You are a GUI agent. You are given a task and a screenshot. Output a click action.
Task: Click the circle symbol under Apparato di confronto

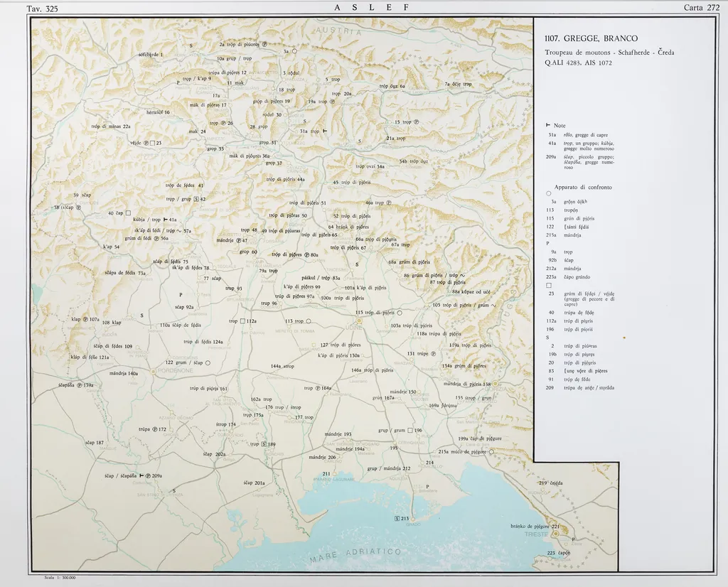pos(548,194)
